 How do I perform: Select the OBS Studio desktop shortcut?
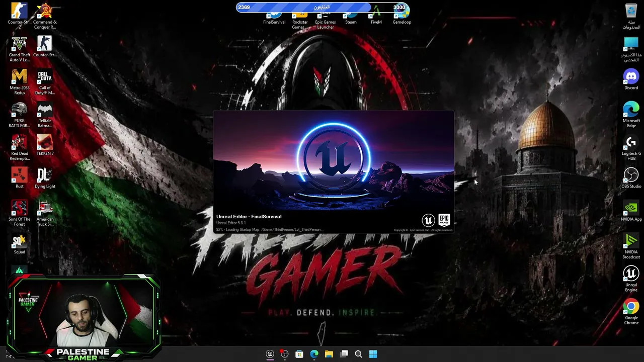click(x=631, y=177)
